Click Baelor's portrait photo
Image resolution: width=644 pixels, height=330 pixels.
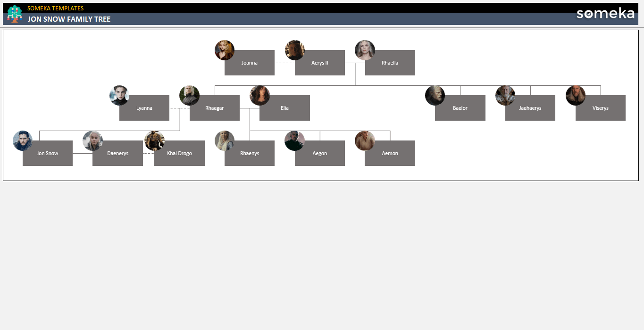tap(435, 95)
